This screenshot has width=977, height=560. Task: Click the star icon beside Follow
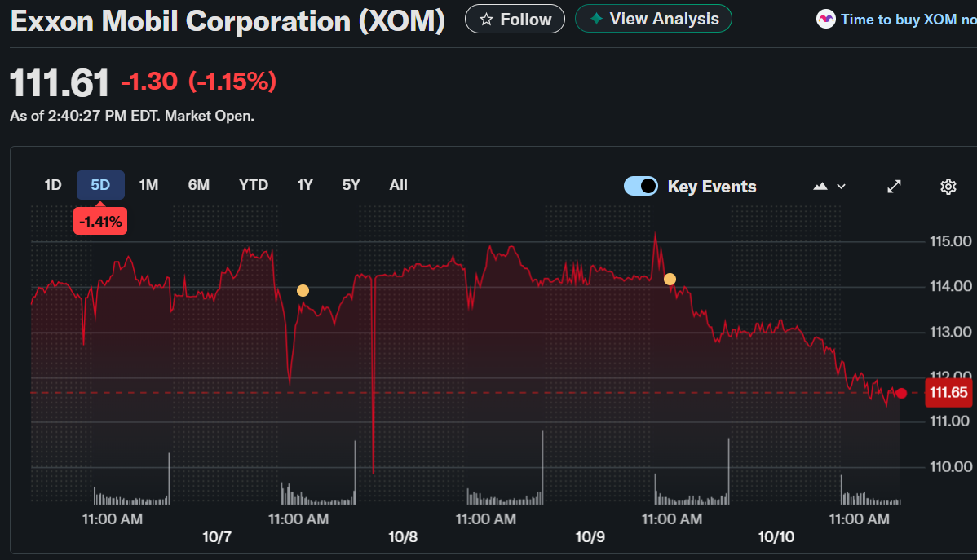point(486,20)
